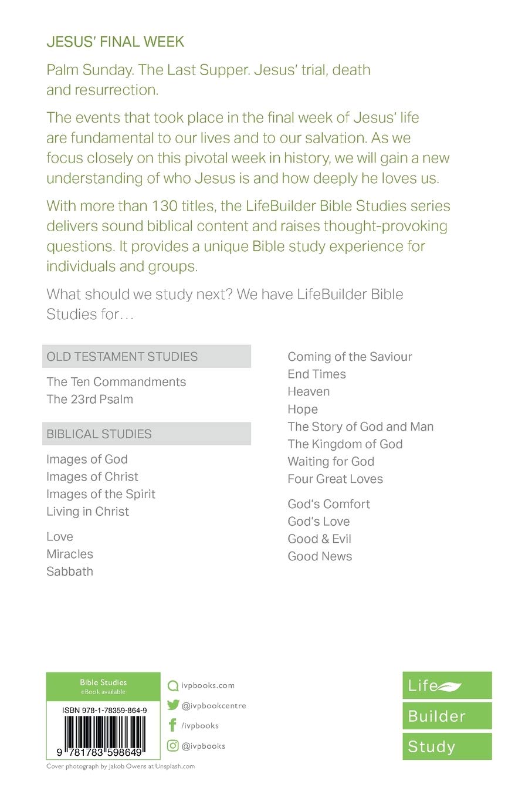Click the magnifier icon beside ivpbooks.com
Image resolution: width=532 pixels, height=798 pixels.
click(173, 685)
